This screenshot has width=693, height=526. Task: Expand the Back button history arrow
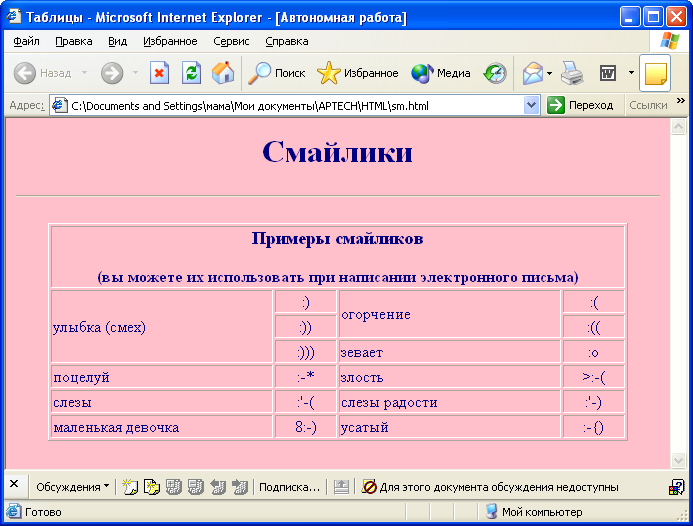coord(84,73)
